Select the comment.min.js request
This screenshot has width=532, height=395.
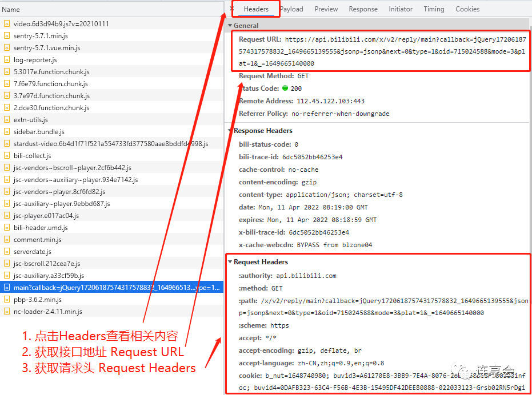[112, 240]
